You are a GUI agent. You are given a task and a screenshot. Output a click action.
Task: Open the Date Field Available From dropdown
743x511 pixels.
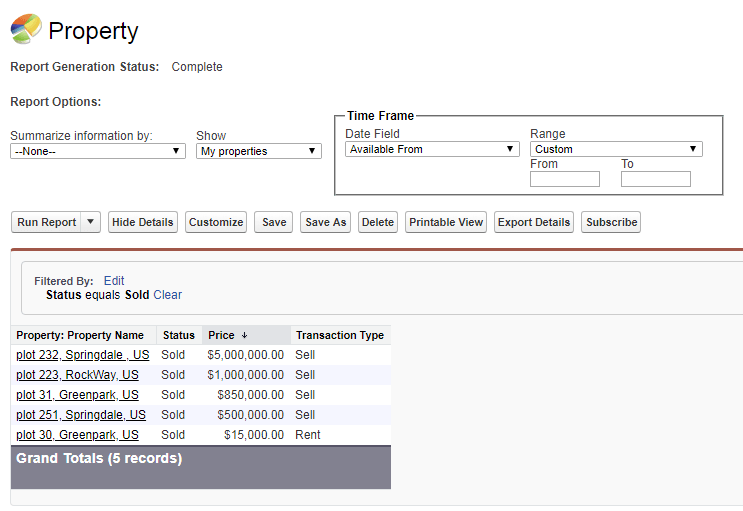[432, 149]
